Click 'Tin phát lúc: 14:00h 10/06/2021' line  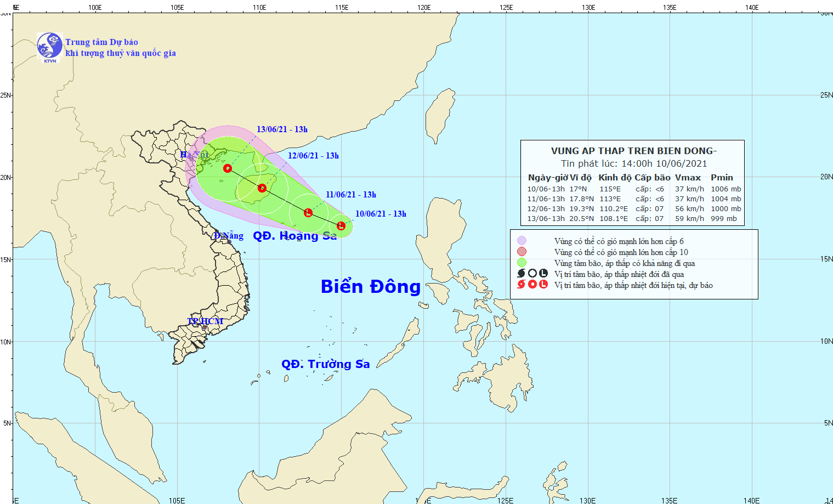pos(634,163)
